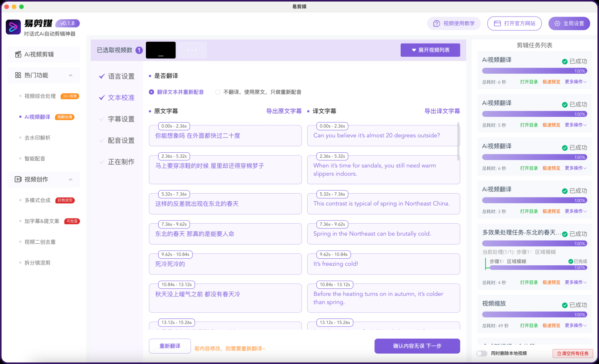Open 视频使用教学 help icon
This screenshot has width=599, height=364.
(436, 23)
